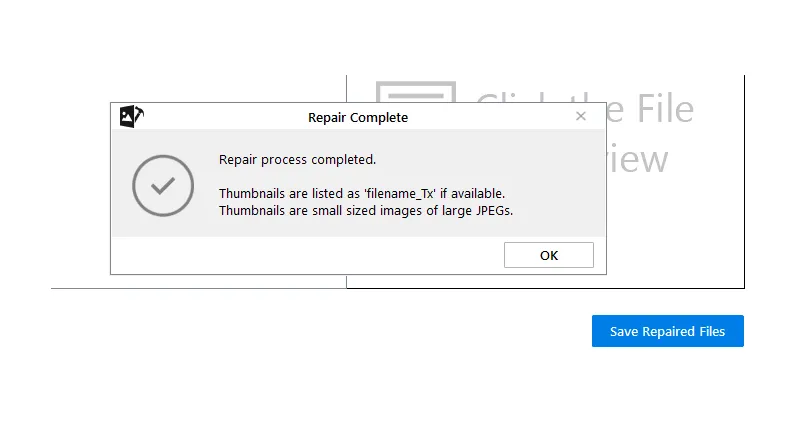Close the Repair Complete dialog with X
Screen dimensions: 803x425
(x=580, y=116)
